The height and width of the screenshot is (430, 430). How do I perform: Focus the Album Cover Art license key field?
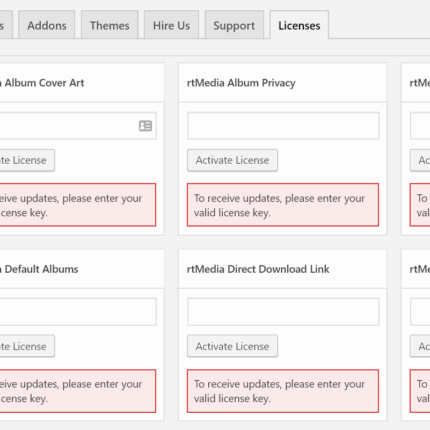coord(78,126)
